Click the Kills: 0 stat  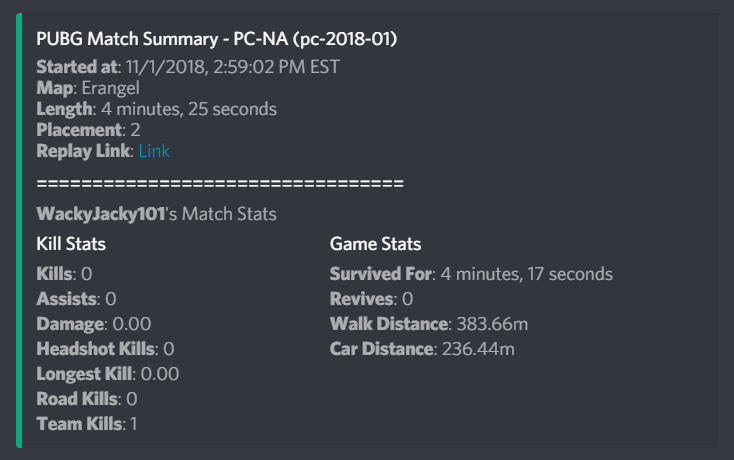pyautogui.click(x=65, y=274)
